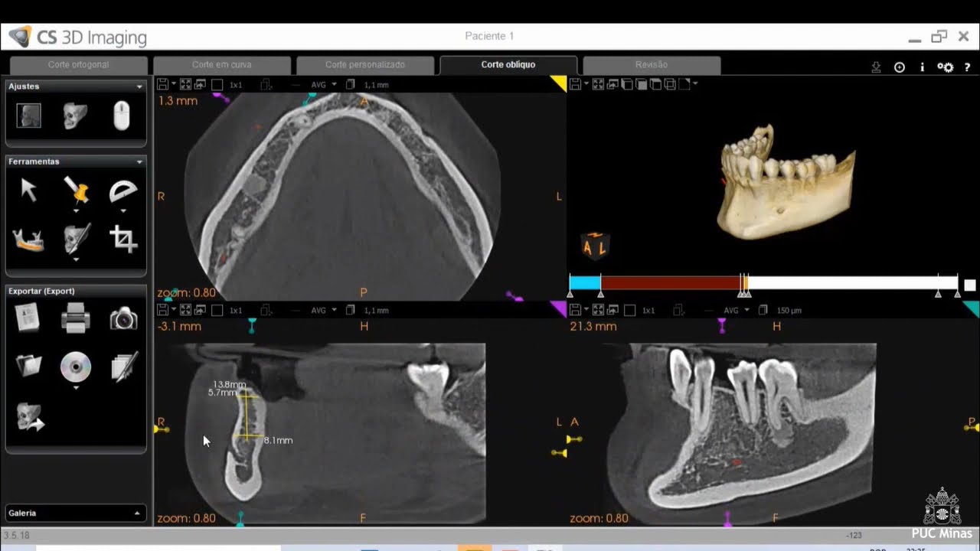Select the skull drawing pen tool
Viewport: 980px width, 551px height.
tap(76, 239)
